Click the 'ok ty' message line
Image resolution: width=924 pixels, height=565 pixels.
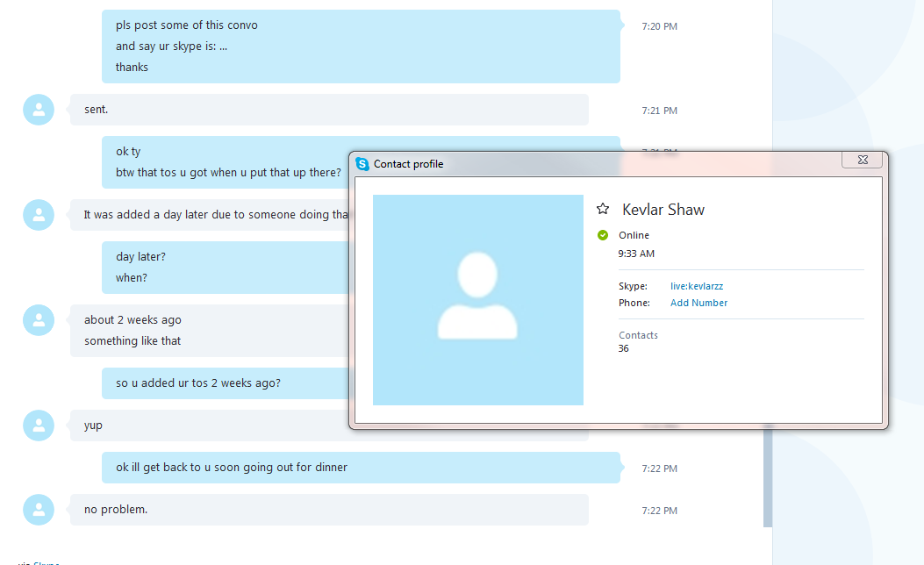click(x=128, y=152)
